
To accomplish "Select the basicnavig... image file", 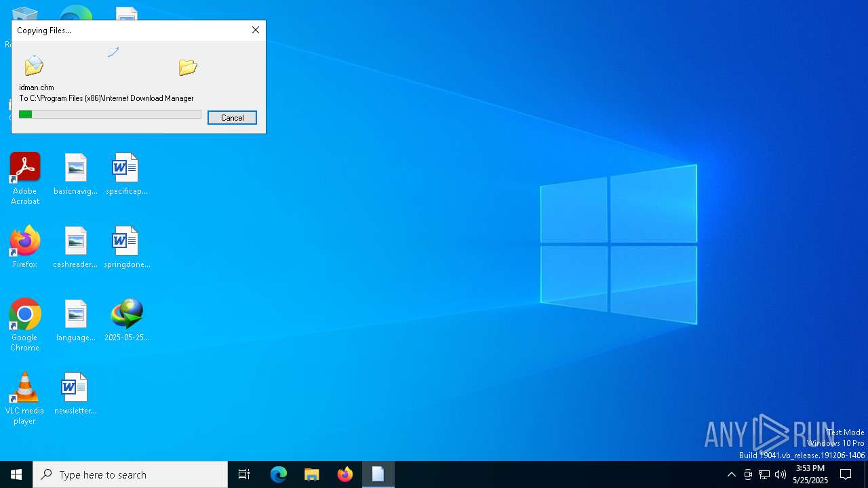I will tap(75, 174).
